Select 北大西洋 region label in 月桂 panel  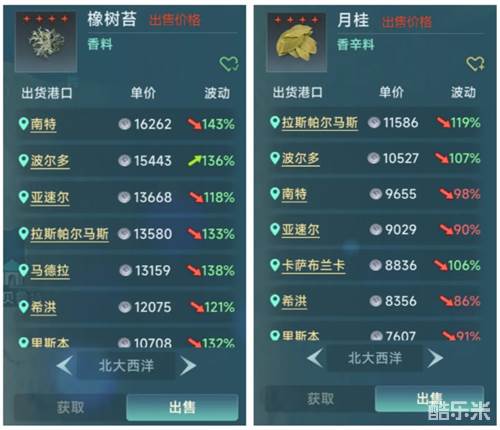click(375, 358)
